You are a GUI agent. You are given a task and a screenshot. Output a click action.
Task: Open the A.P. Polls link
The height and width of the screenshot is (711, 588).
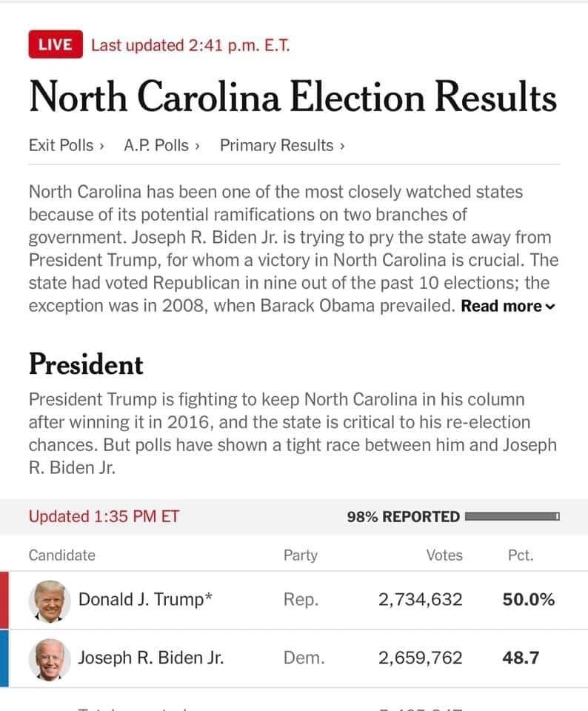161,146
